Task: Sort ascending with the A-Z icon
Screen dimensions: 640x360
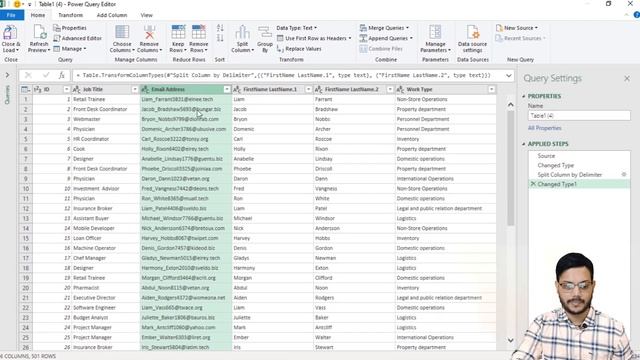Action: 220,28
